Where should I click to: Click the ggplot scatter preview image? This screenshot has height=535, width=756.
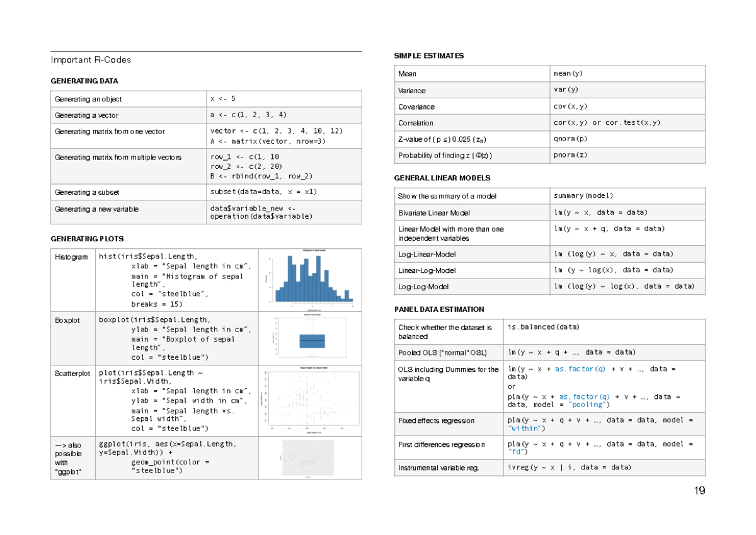coord(309,459)
